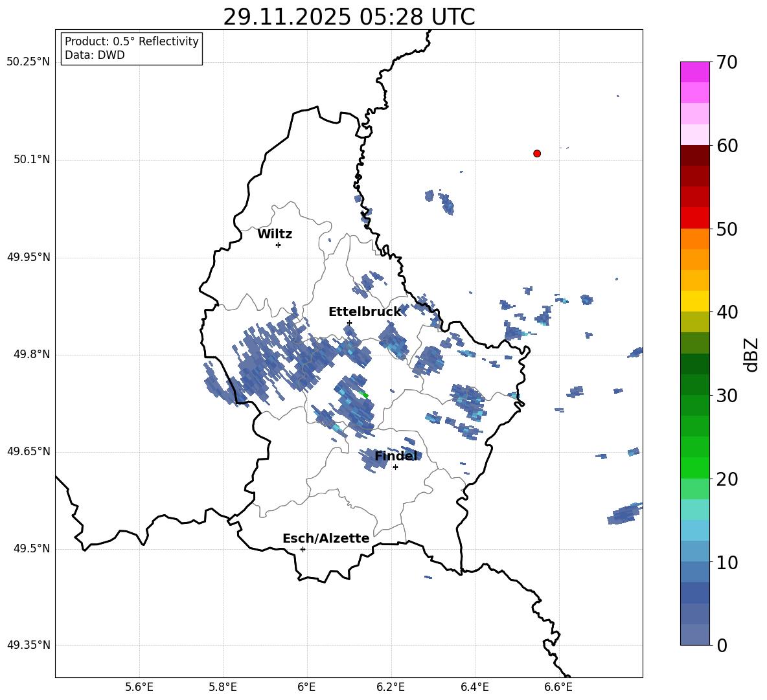
Task: Click the colorbar tick label 40
Action: pos(726,312)
